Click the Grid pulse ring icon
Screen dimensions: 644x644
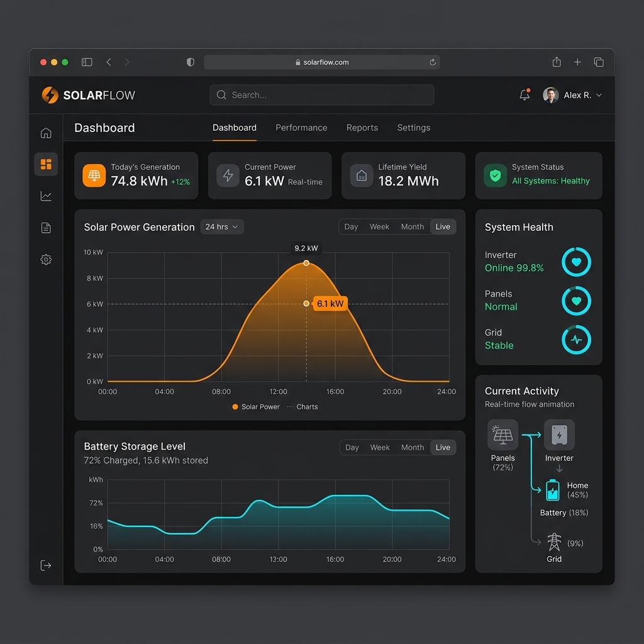[x=576, y=340]
